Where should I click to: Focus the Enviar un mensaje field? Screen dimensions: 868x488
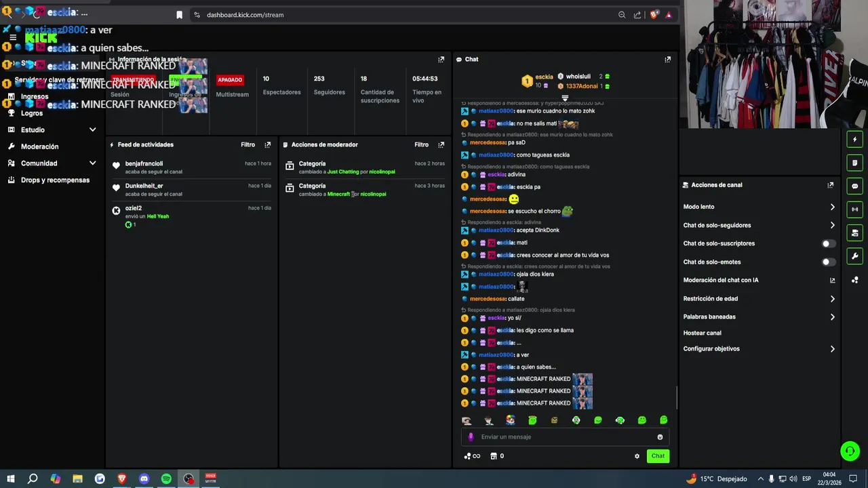[564, 437]
